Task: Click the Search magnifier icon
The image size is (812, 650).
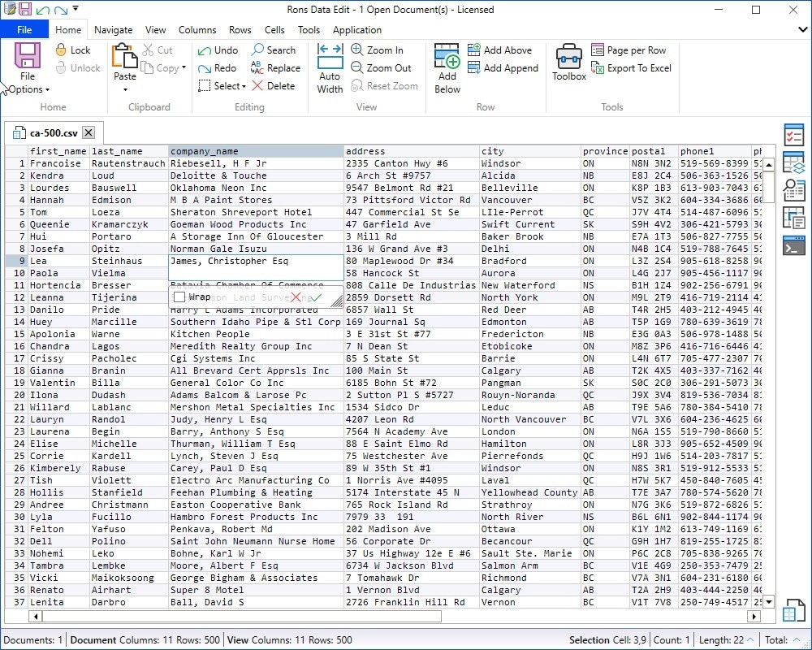Action: pos(257,50)
